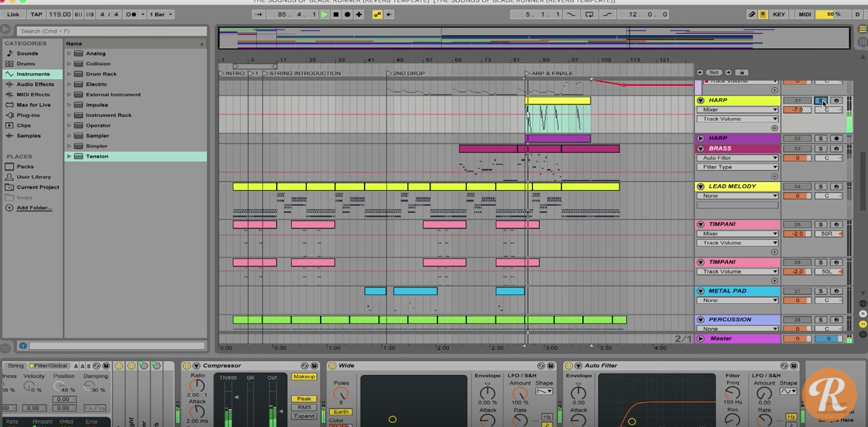Open Plug-ins browser category

28,115
